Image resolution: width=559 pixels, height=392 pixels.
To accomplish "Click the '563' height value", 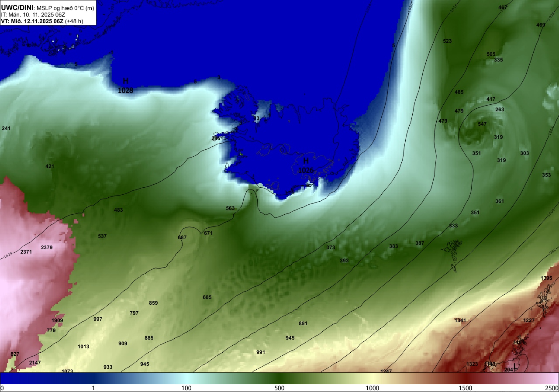I will coord(230,208).
